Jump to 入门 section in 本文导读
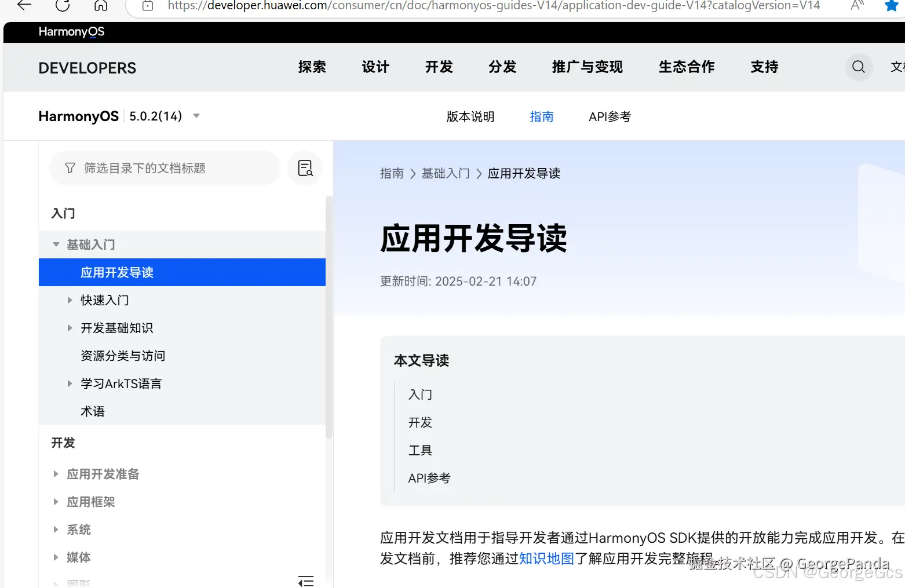The width and height of the screenshot is (905, 588). pyautogui.click(x=420, y=395)
